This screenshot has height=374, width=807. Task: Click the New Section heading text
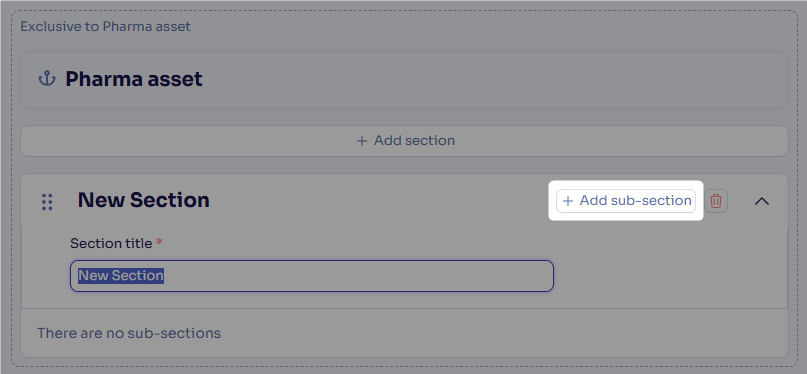click(144, 200)
